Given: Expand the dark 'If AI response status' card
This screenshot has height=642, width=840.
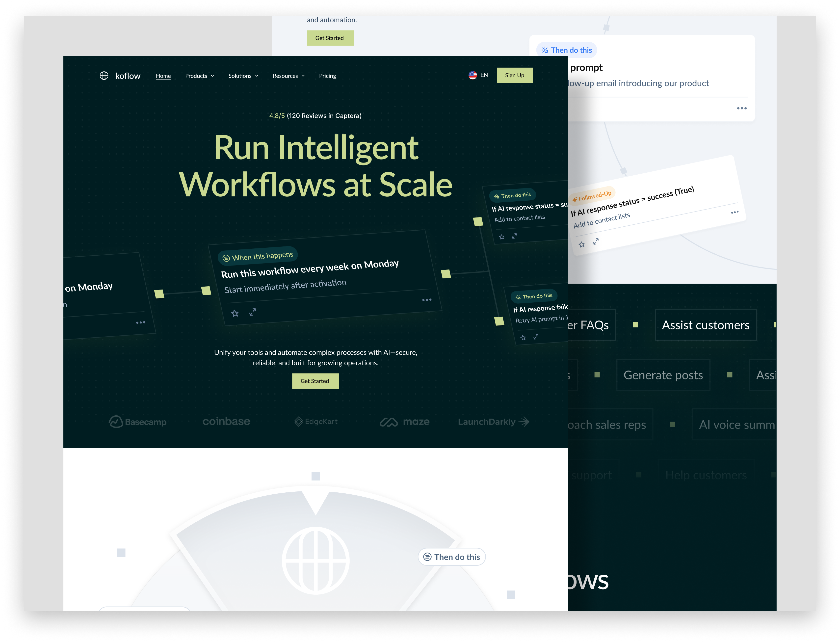Looking at the screenshot, I should point(515,236).
